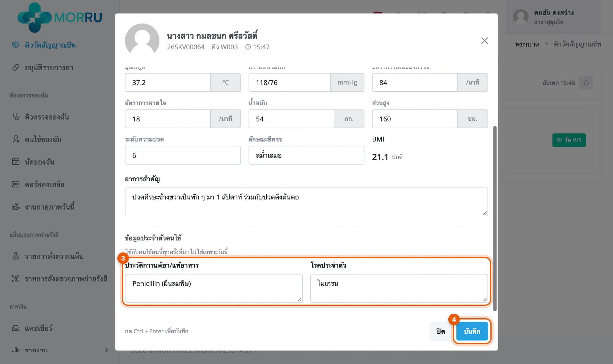
Task: Open อนุมัติรายการยา in sidebar
Action: click(49, 67)
